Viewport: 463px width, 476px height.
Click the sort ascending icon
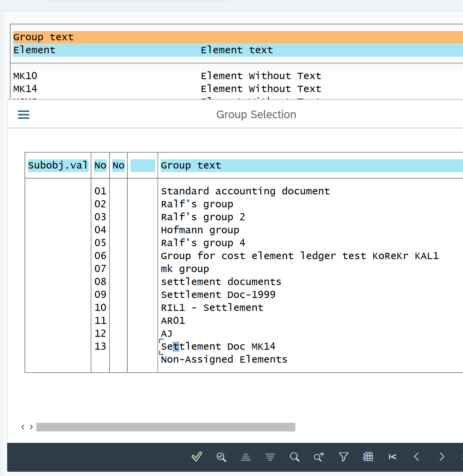(x=246, y=457)
